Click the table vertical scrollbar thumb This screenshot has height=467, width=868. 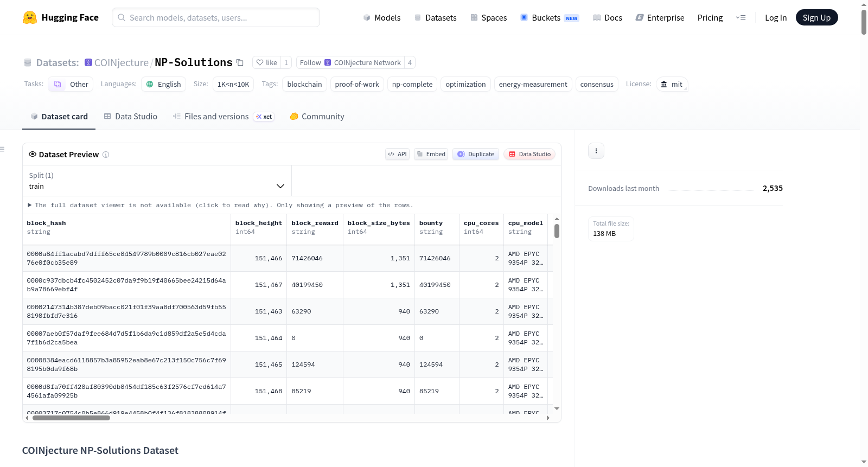557,231
